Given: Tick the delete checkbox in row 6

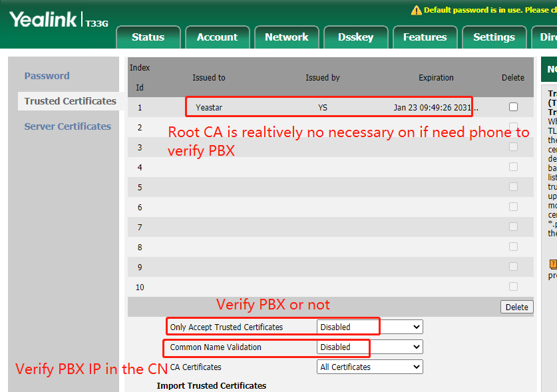Looking at the screenshot, I should [x=513, y=206].
